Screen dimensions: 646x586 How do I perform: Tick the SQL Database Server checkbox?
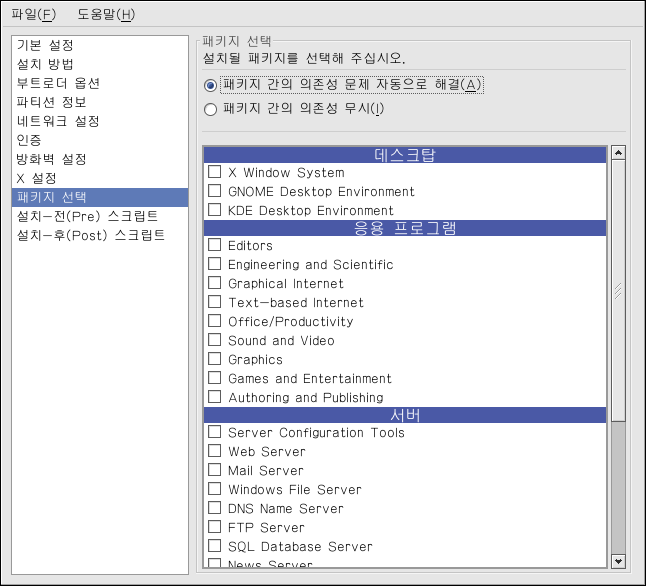tap(214, 546)
